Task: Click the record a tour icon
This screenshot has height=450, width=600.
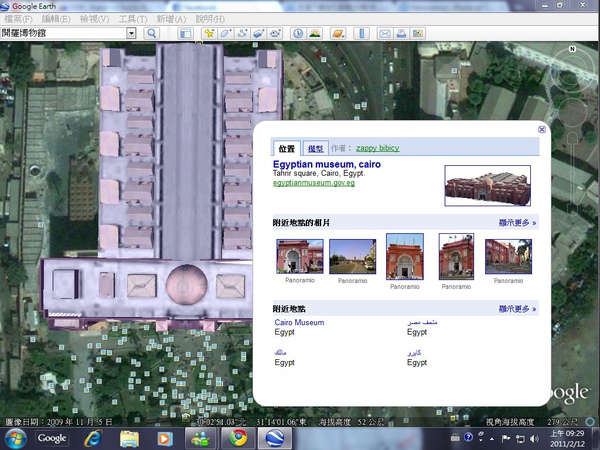Action: 275,33
